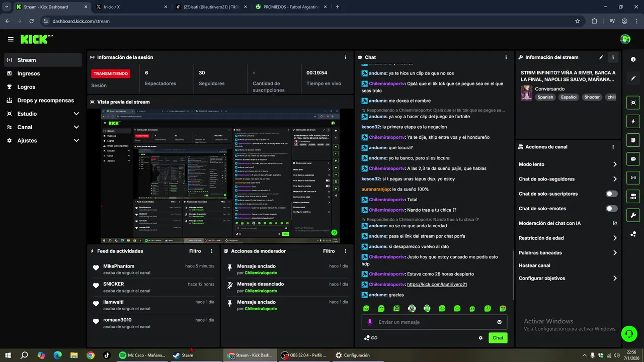
Task: Open Chat de solo-seguidores options chevron
Action: point(615,179)
